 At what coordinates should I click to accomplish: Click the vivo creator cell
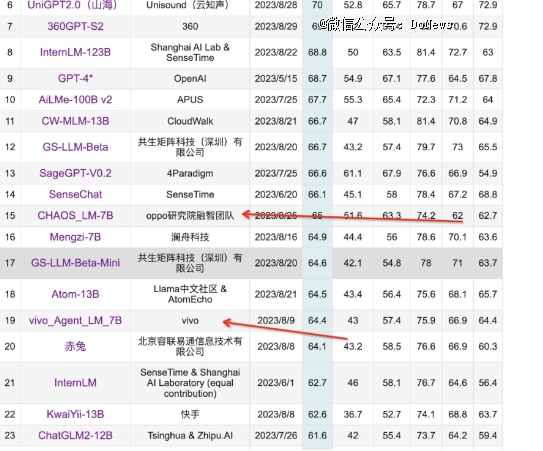[190, 320]
